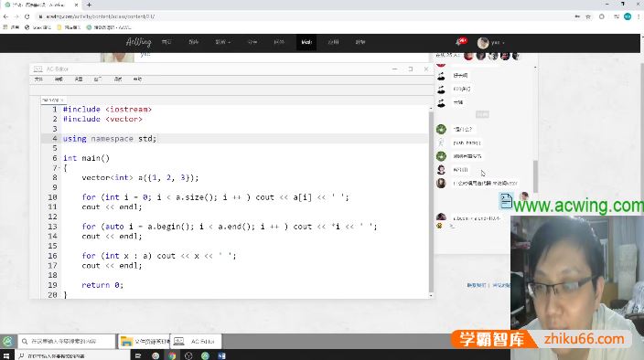This screenshot has width=644, height=360.
Task: Click the 'push_back()' chat message
Action: pyautogui.click(x=467, y=143)
